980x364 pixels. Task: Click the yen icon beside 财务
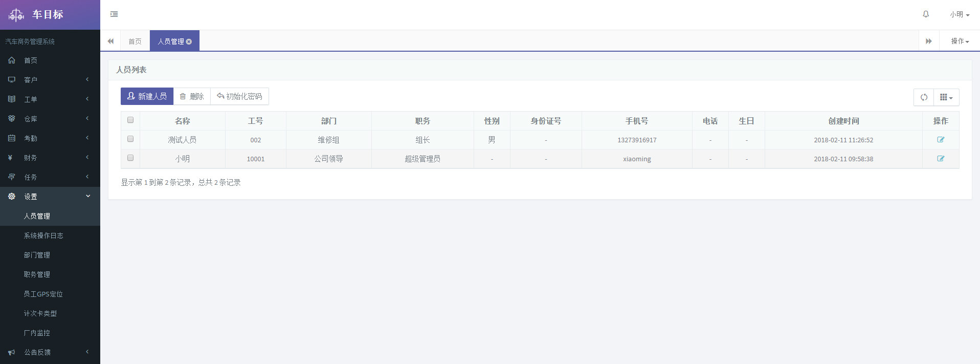click(x=10, y=158)
